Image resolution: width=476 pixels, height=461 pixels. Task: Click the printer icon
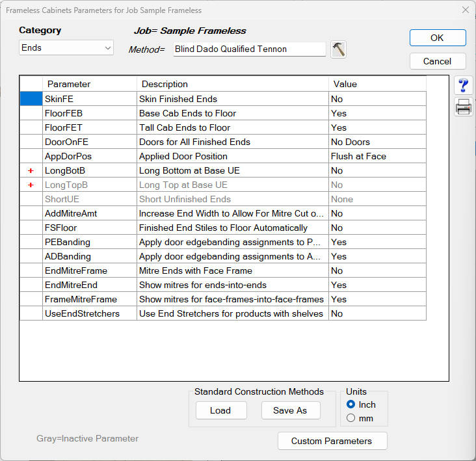coord(464,108)
